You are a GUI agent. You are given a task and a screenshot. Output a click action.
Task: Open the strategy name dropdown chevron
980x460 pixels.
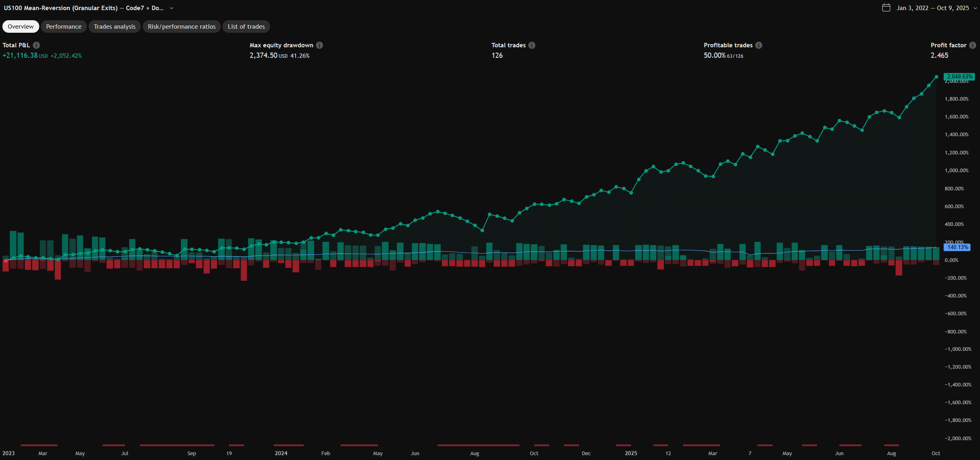click(171, 8)
